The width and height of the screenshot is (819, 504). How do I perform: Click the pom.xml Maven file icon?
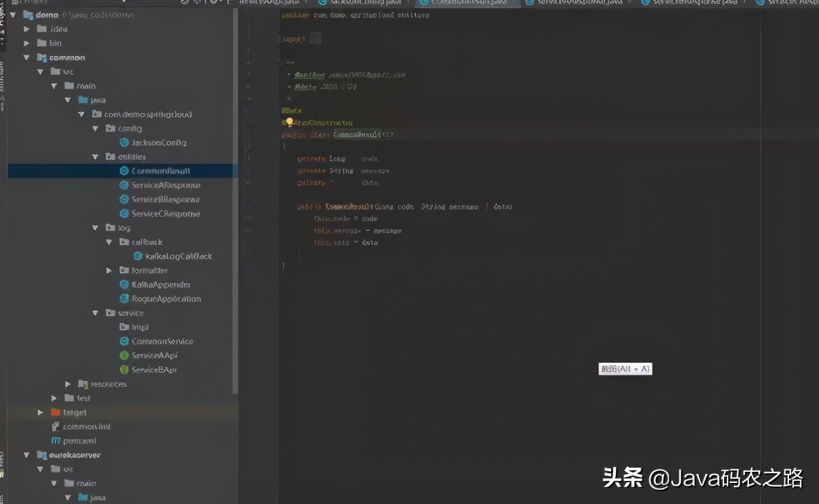coord(56,441)
